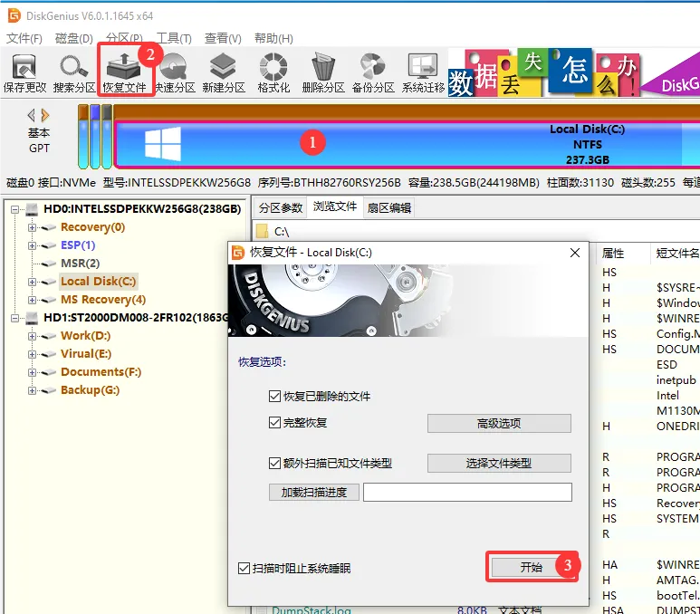700x614 pixels.
Task: Open the 工具(T) menu
Action: pos(174,38)
